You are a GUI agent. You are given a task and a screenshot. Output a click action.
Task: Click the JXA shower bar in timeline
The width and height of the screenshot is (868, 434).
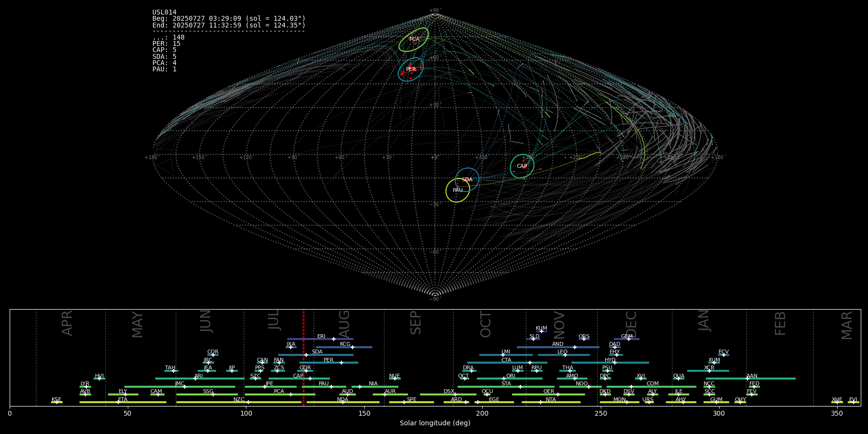291,347
